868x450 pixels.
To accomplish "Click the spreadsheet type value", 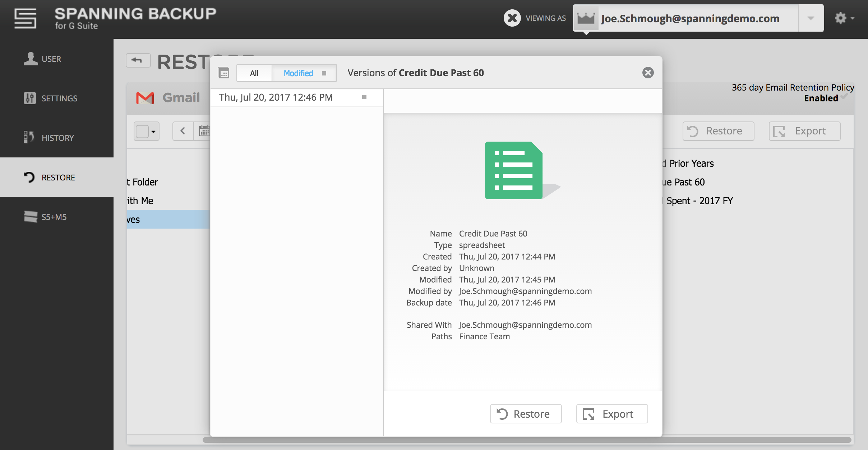I will point(482,245).
